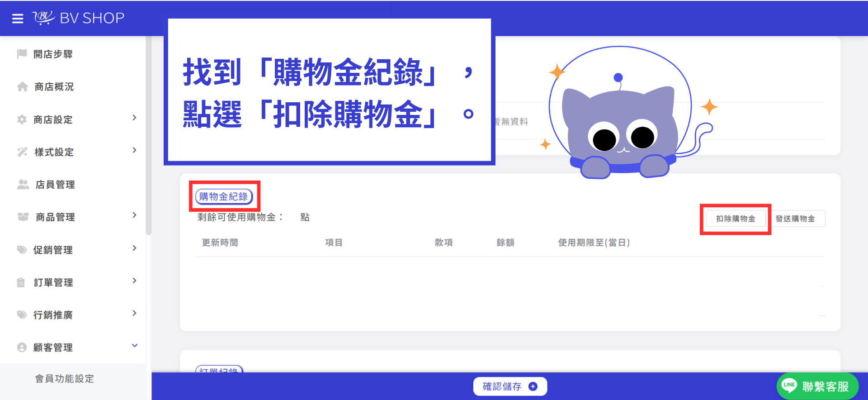868x400 pixels.
Task: Expand the 行銷推廣 submenu arrow
Action: click(x=134, y=313)
